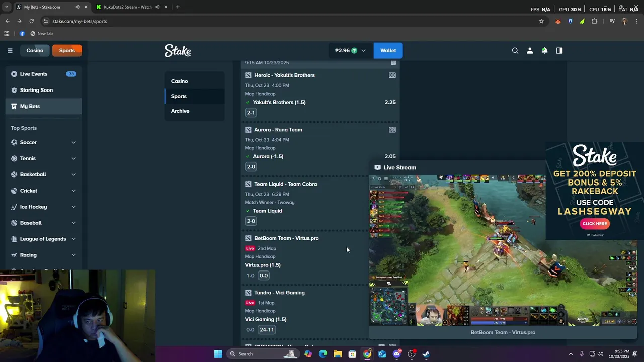Click the Windows Start button
Image resolution: width=644 pixels, height=362 pixels.
tap(218, 354)
